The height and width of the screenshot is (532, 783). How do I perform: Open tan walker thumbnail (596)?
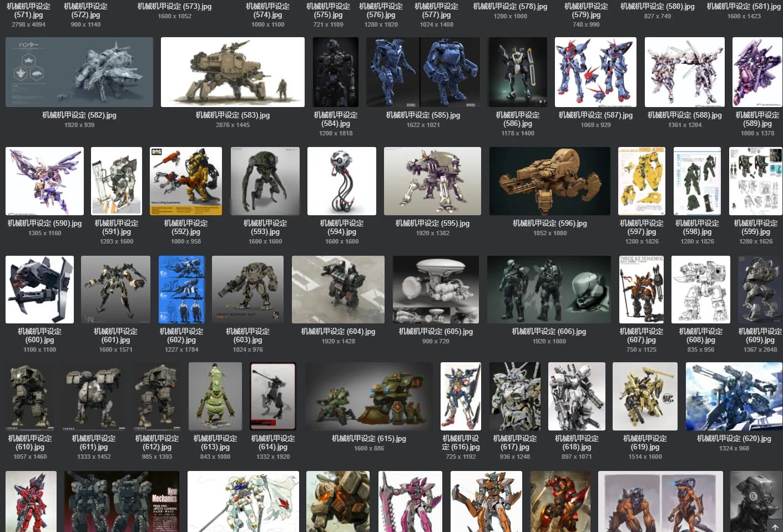[550, 181]
